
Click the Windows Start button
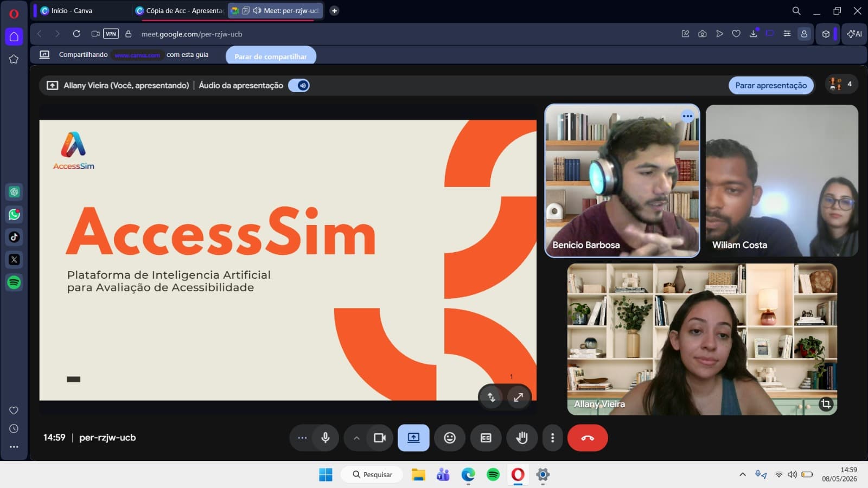tap(325, 474)
